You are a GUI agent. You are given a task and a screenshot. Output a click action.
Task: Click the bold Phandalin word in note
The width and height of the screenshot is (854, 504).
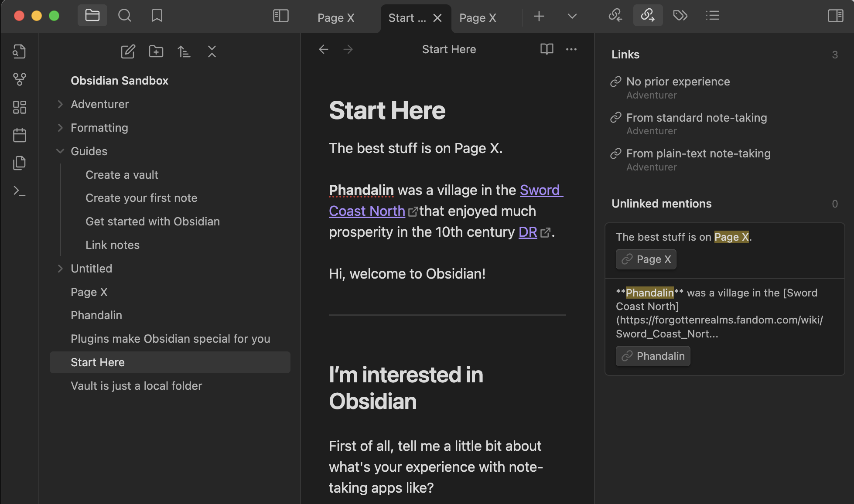click(361, 190)
